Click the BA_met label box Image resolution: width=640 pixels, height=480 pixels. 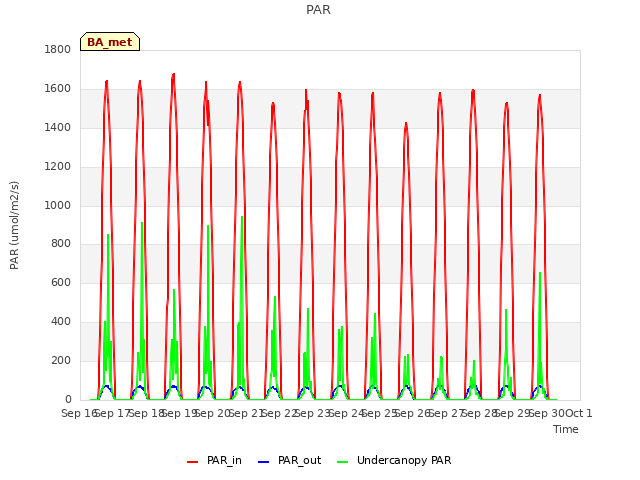tap(110, 42)
